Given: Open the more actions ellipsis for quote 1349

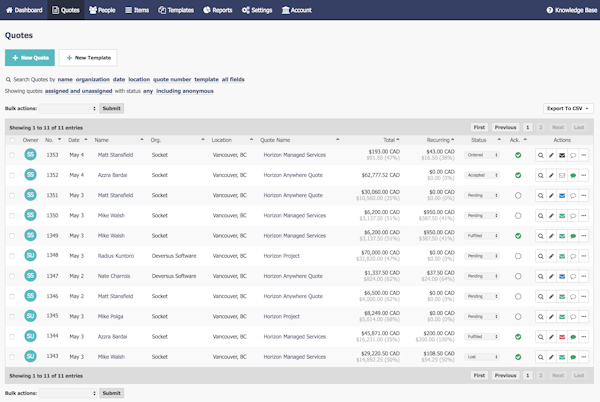Looking at the screenshot, I should coord(584,236).
